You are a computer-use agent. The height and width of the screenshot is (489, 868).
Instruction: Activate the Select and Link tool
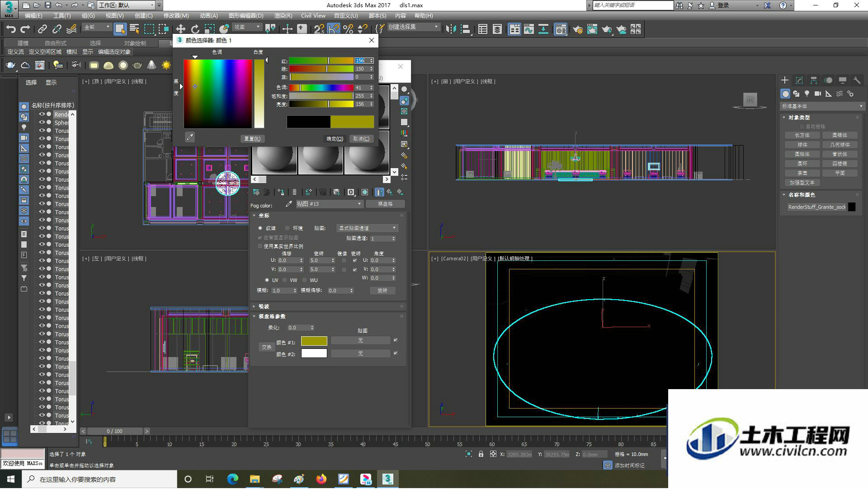point(42,29)
